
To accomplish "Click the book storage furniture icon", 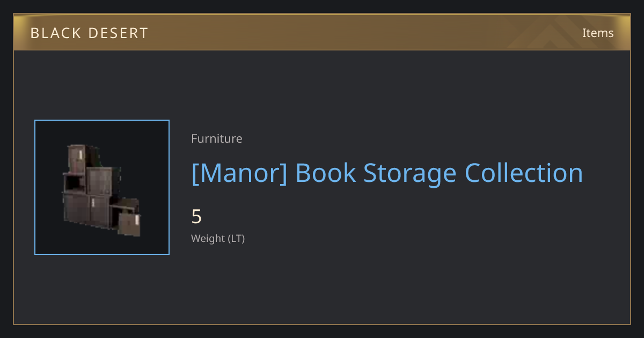I will coord(101,190).
